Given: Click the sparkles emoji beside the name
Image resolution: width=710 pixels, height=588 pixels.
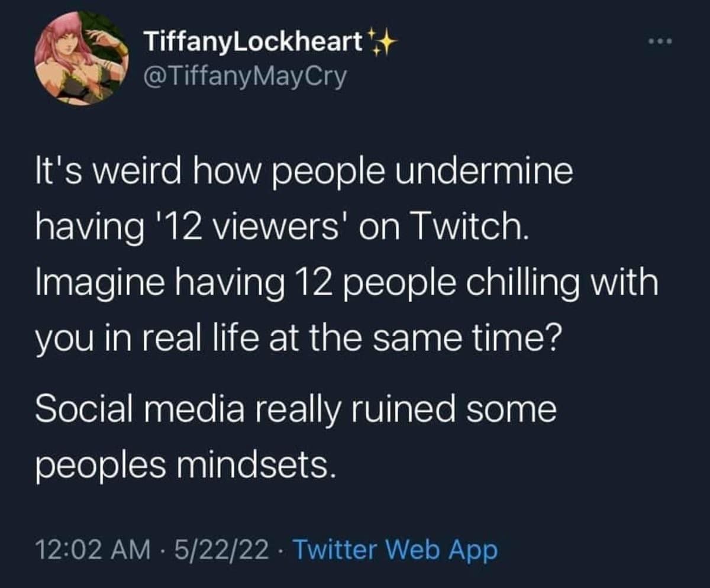Looking at the screenshot, I should coord(382,41).
